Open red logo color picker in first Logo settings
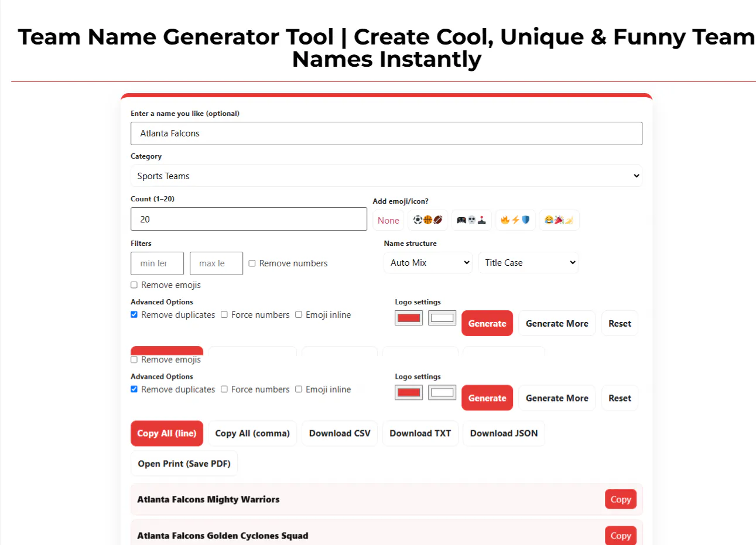The height and width of the screenshot is (545, 756). pos(409,318)
